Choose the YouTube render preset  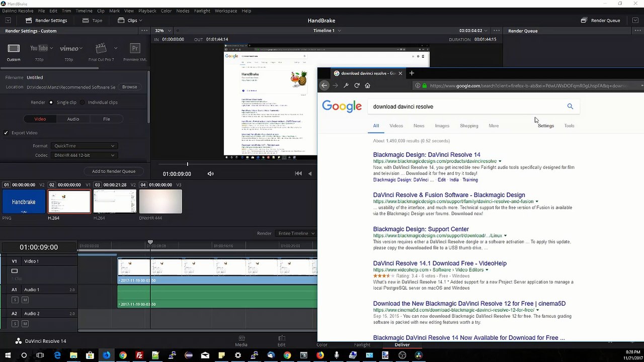[39, 48]
